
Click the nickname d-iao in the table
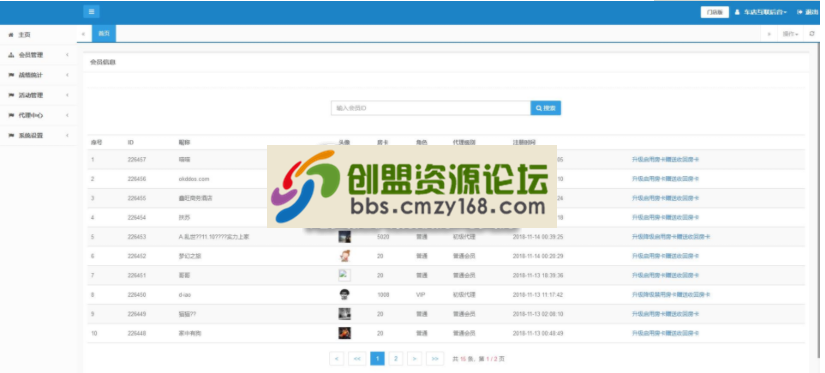(x=185, y=295)
